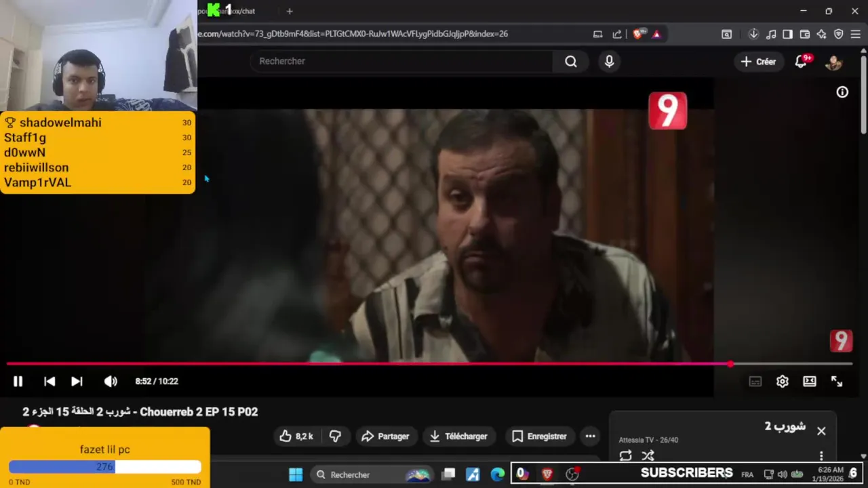Click the 8:52 / 10:22 time display
This screenshot has height=488, width=868.
tap(157, 382)
